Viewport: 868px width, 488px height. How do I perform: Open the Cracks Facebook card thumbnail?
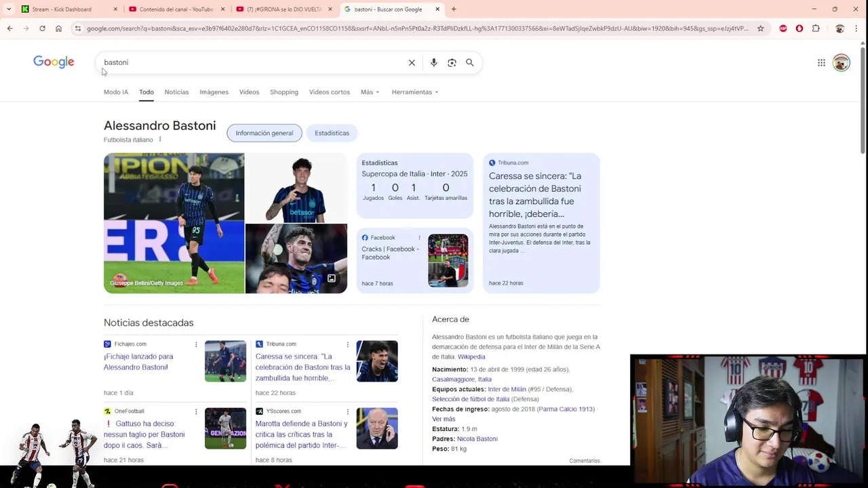[448, 260]
